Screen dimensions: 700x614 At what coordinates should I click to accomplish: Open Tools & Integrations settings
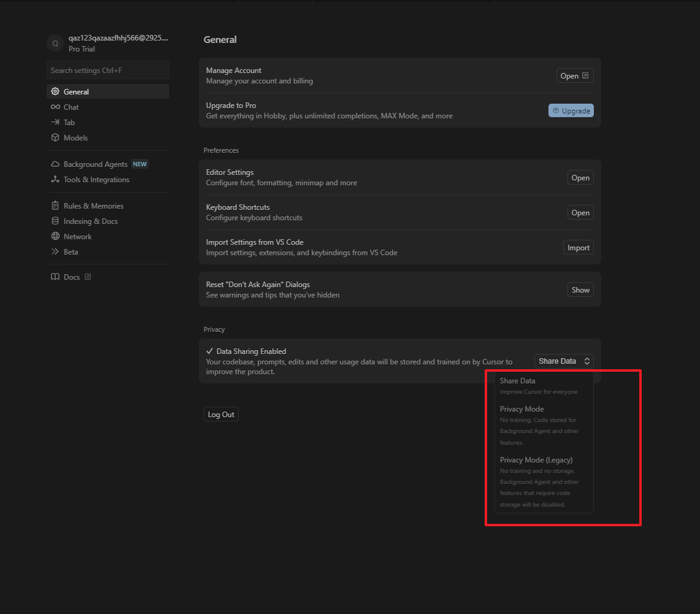(x=107, y=179)
